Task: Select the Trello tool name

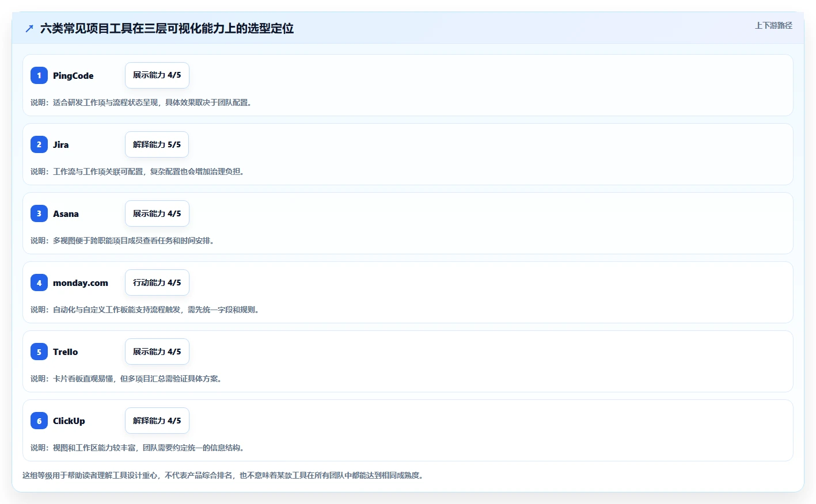Action: pyautogui.click(x=65, y=352)
